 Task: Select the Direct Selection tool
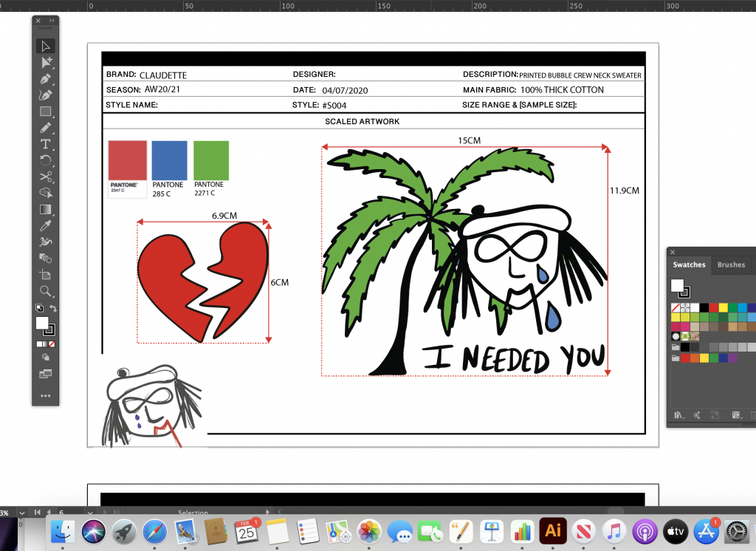45,62
